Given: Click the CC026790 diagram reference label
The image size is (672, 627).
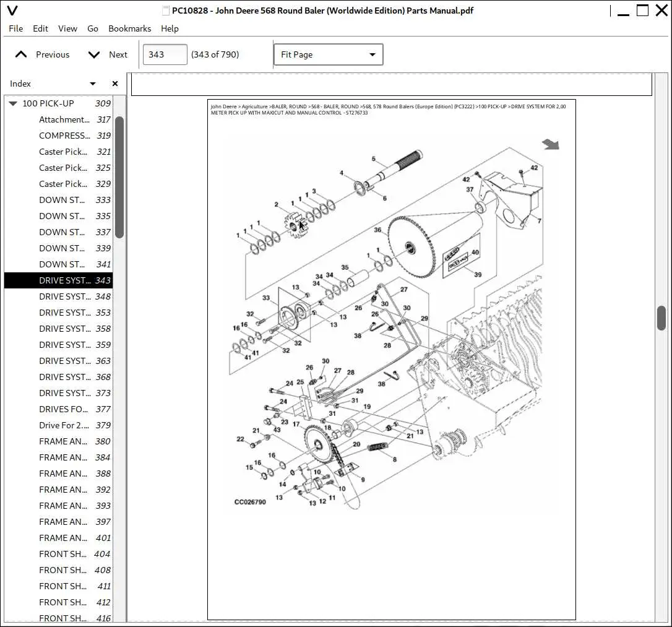Looking at the screenshot, I should click(x=250, y=502).
